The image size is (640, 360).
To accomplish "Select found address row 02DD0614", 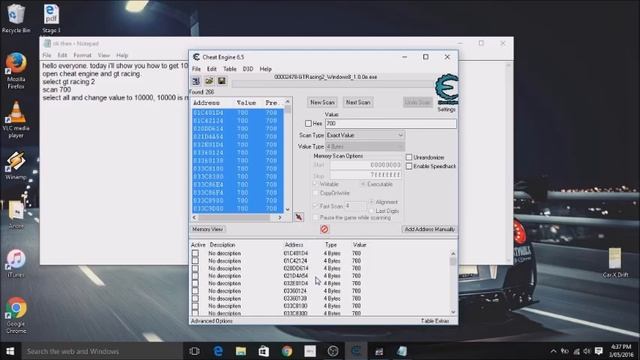I will 238,129.
